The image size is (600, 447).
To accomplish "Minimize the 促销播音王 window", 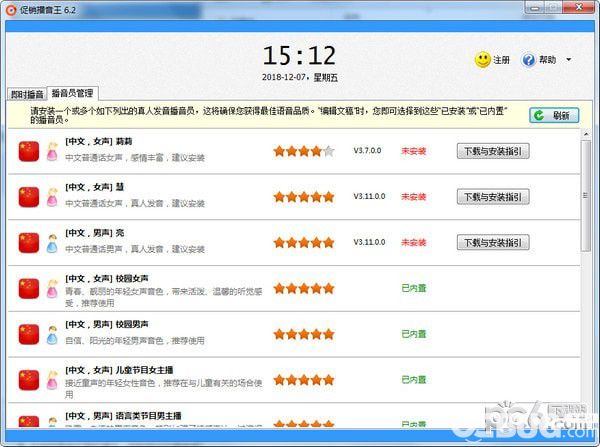I will (536, 7).
